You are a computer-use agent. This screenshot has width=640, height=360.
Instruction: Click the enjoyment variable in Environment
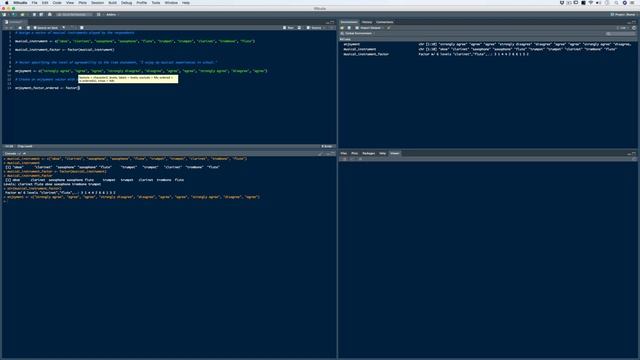click(351, 44)
